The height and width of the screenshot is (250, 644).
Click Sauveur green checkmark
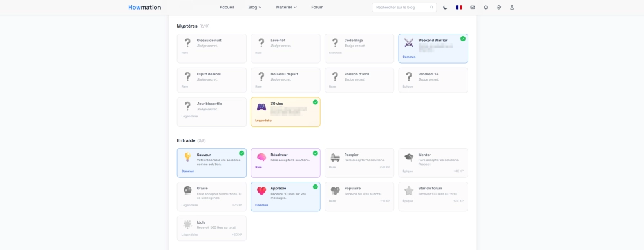[x=241, y=153]
